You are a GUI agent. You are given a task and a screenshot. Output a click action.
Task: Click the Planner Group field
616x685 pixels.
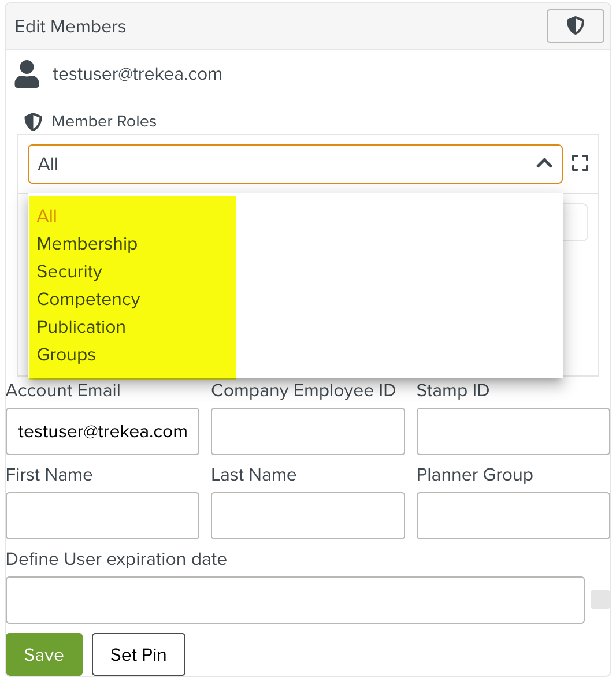513,516
